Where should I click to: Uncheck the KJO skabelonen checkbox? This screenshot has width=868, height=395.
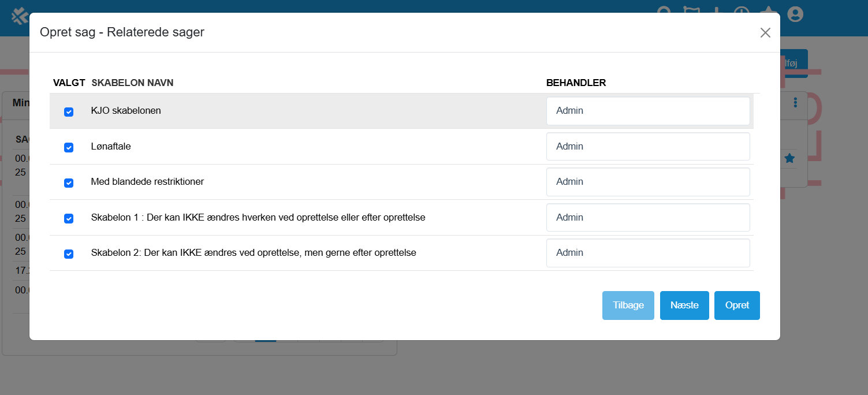(69, 112)
